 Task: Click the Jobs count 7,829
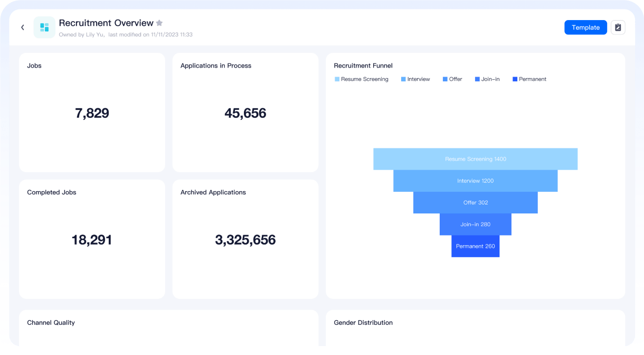pos(92,113)
